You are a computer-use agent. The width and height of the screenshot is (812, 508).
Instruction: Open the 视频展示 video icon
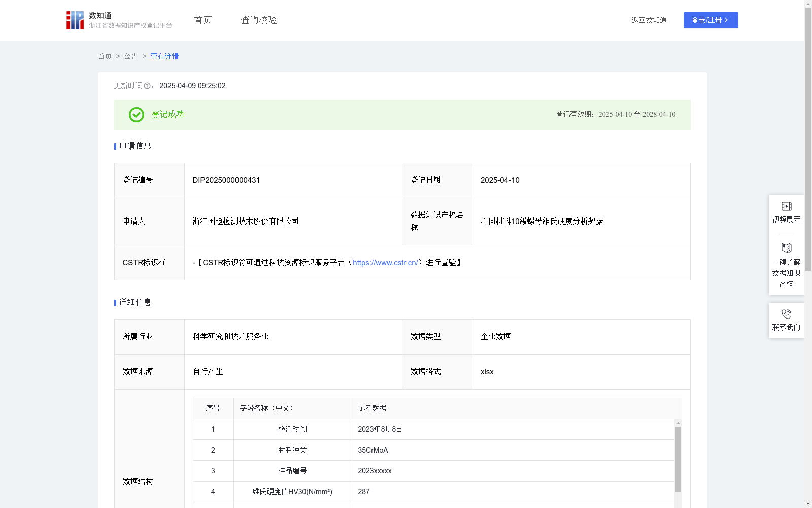787,206
